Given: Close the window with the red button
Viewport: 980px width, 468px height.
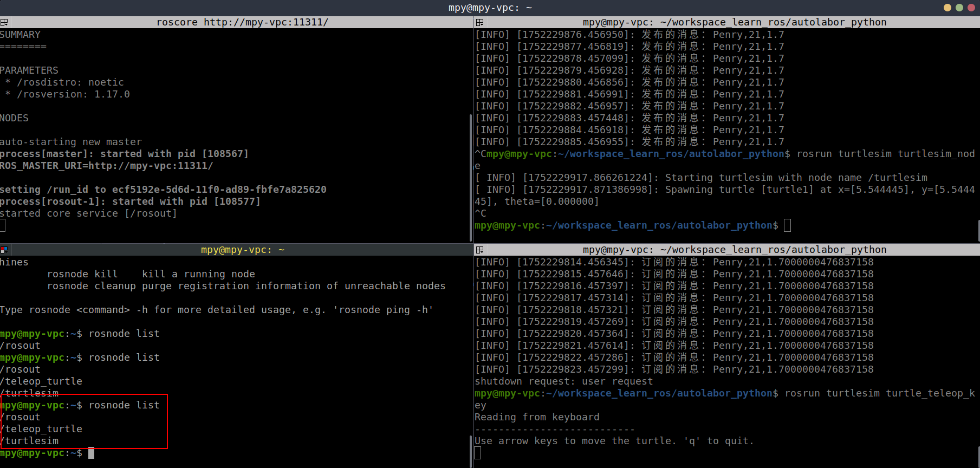Looking at the screenshot, I should pyautogui.click(x=971, y=8).
